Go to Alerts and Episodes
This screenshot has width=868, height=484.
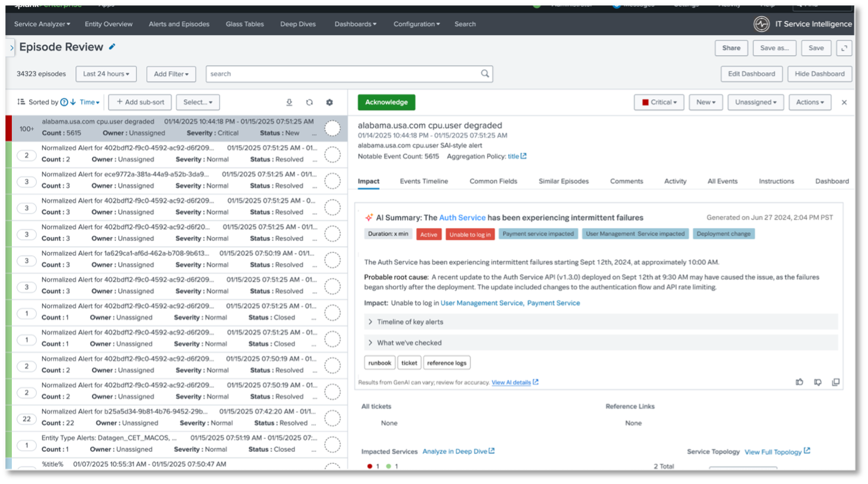[x=179, y=24]
